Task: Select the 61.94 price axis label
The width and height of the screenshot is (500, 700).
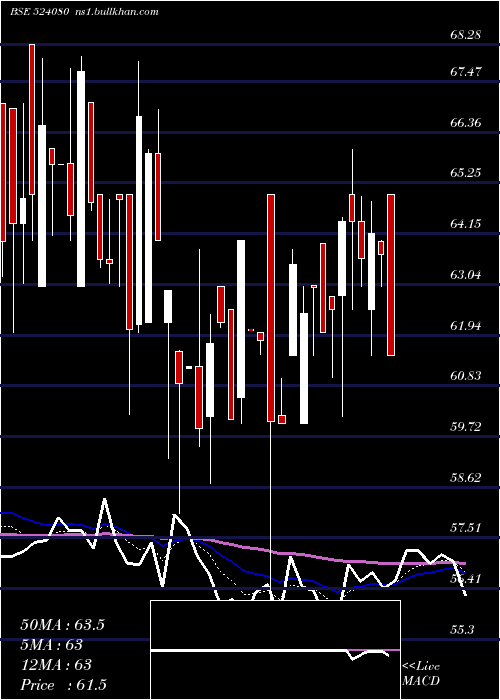Action: point(466,325)
